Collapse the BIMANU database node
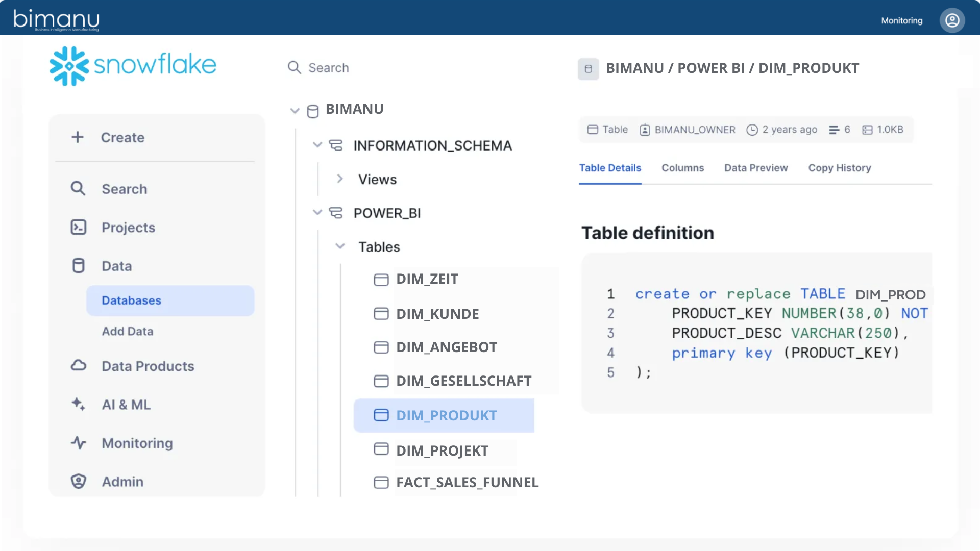The width and height of the screenshot is (980, 551). [295, 111]
